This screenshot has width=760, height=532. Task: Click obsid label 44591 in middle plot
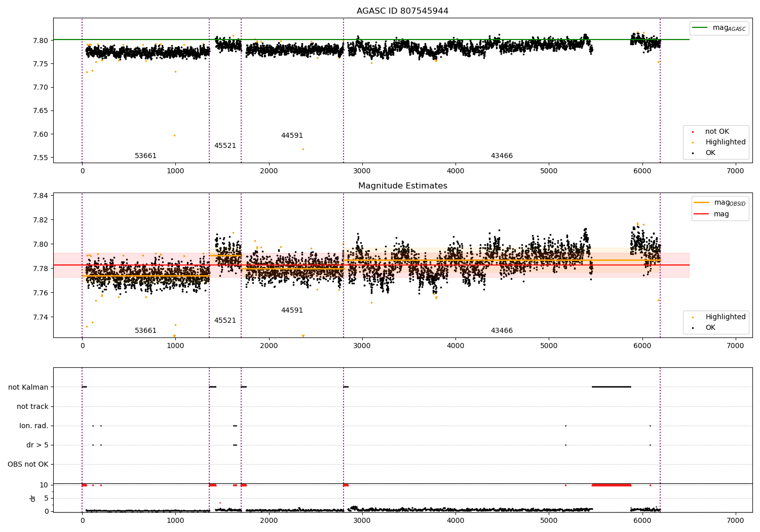click(x=292, y=311)
